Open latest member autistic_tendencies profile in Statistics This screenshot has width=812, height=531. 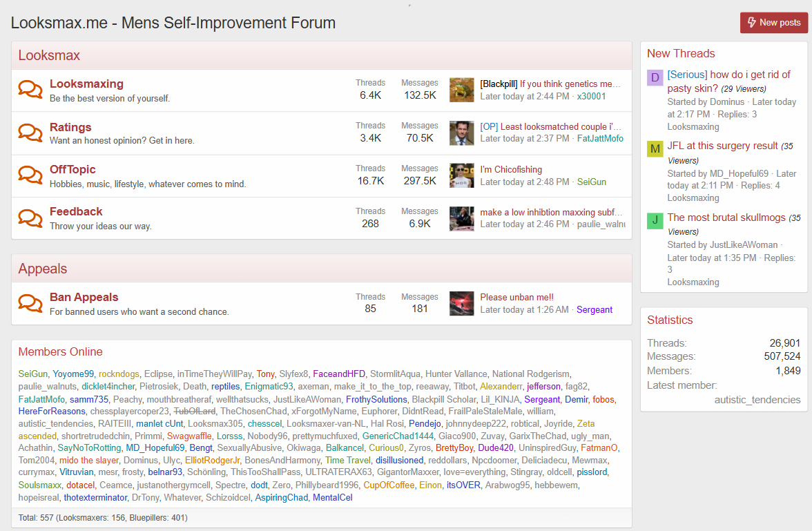[x=757, y=400]
